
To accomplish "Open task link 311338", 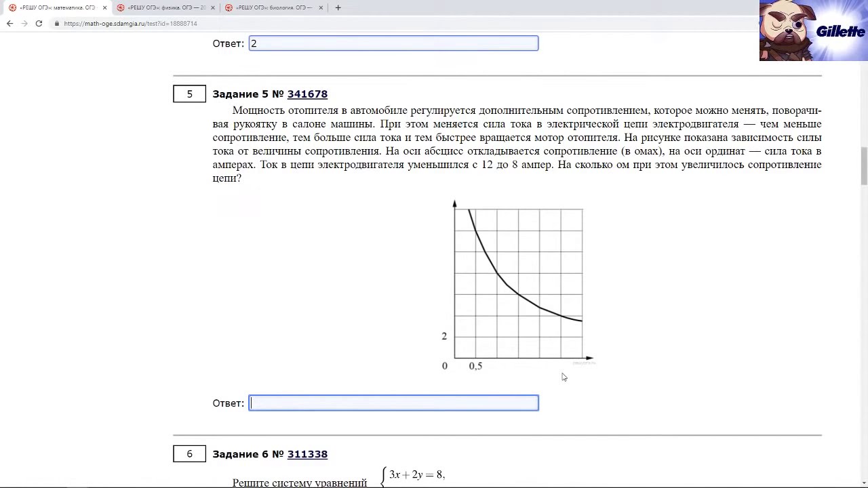I will tap(307, 454).
